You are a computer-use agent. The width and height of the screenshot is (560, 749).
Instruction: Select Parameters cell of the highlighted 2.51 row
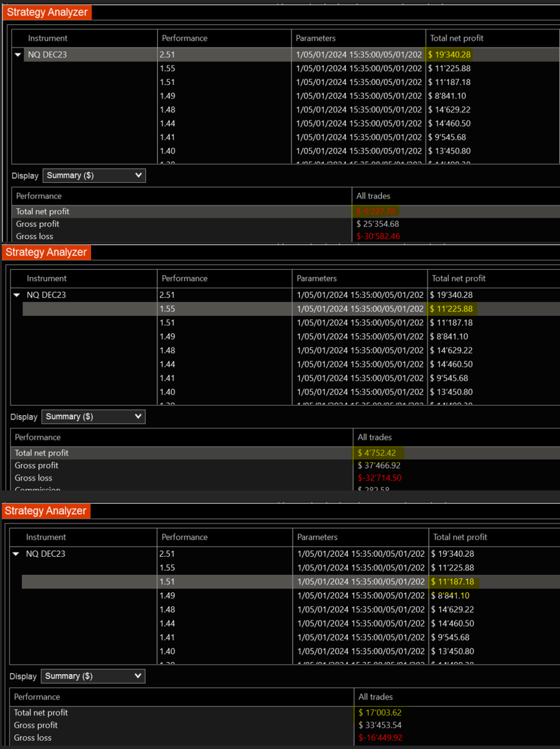358,55
